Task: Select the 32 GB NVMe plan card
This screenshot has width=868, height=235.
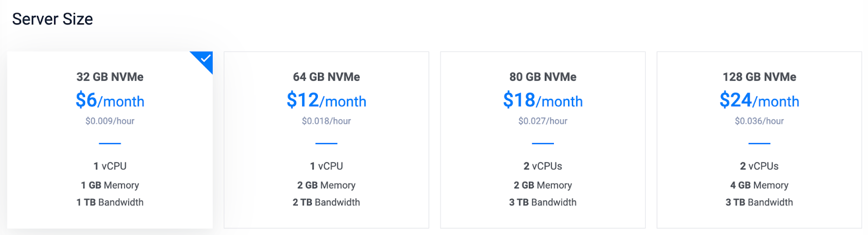Action: point(110,140)
